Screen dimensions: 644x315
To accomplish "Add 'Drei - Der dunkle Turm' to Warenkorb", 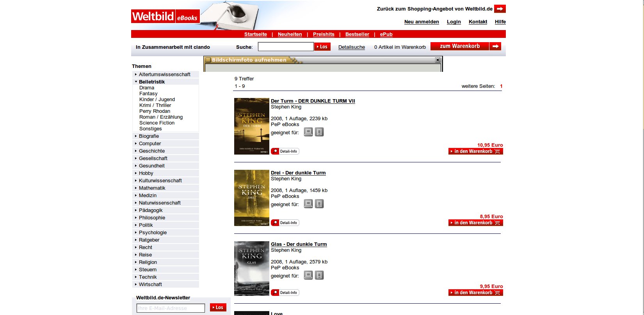I will pos(476,223).
